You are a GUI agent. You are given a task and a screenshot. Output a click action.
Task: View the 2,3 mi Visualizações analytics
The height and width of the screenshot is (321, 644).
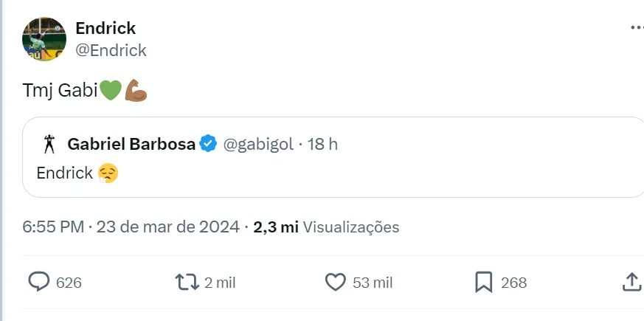coord(326,227)
